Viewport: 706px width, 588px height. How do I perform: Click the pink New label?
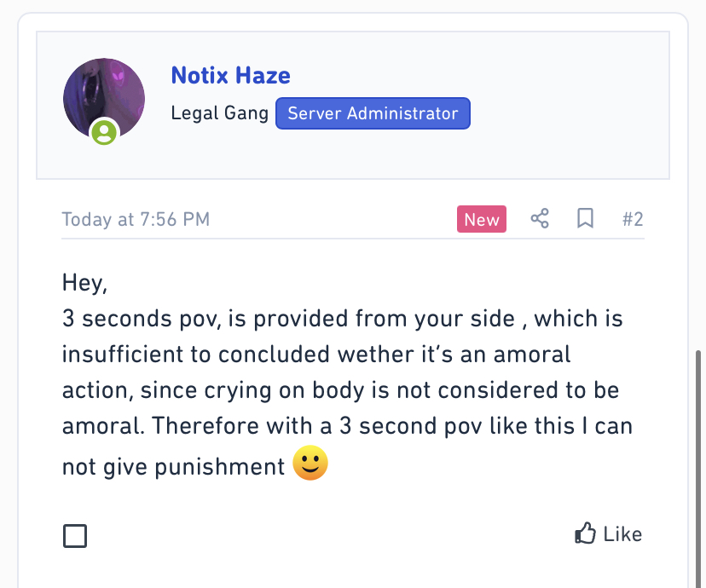click(x=481, y=219)
